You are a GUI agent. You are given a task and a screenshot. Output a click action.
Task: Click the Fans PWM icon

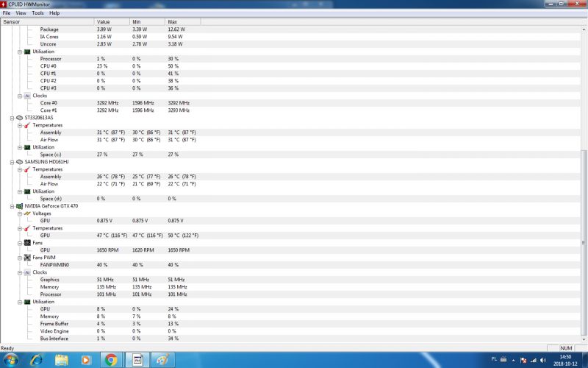click(x=27, y=258)
